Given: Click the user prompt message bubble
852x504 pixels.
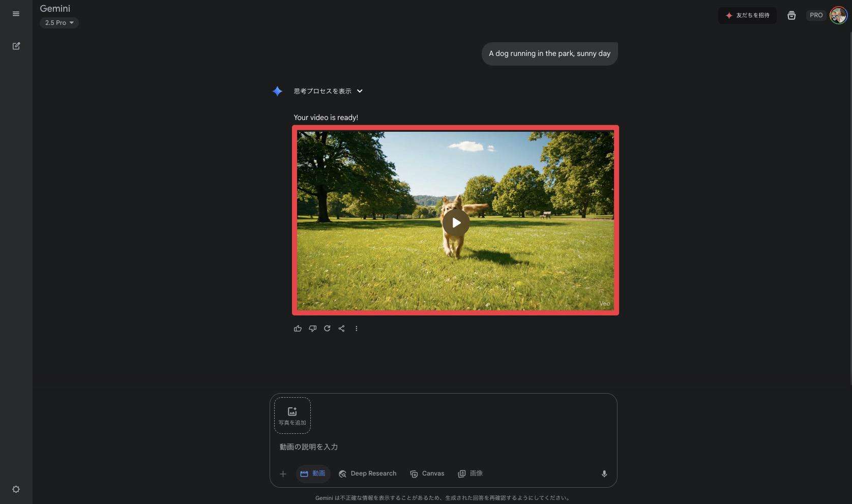Looking at the screenshot, I should 549,53.
